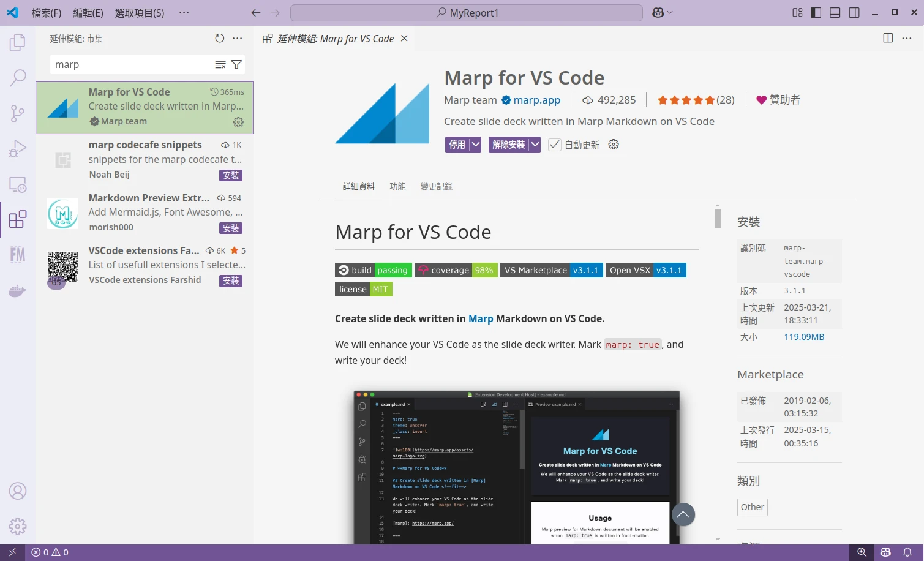Clear the extension search results

[x=220, y=65]
